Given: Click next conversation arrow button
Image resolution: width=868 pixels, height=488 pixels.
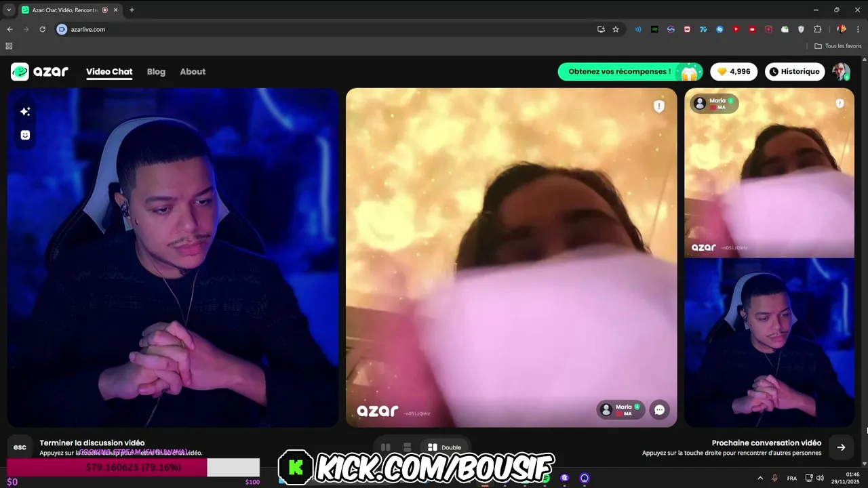Looking at the screenshot, I should coord(841,447).
